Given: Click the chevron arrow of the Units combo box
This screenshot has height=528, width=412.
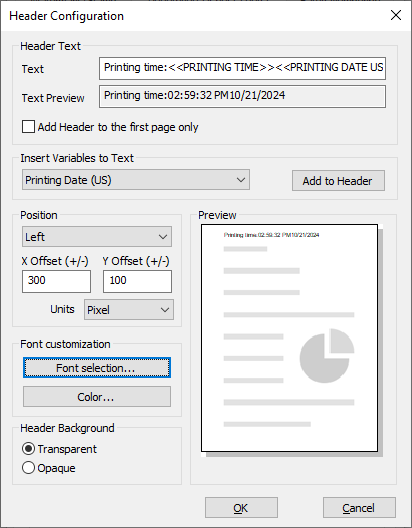Looking at the screenshot, I should (x=165, y=309).
